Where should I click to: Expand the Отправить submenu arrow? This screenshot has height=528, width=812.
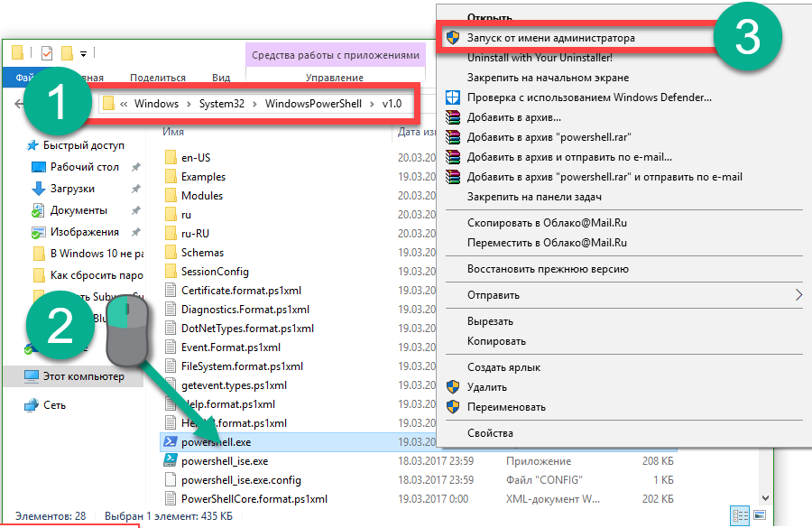(798, 295)
